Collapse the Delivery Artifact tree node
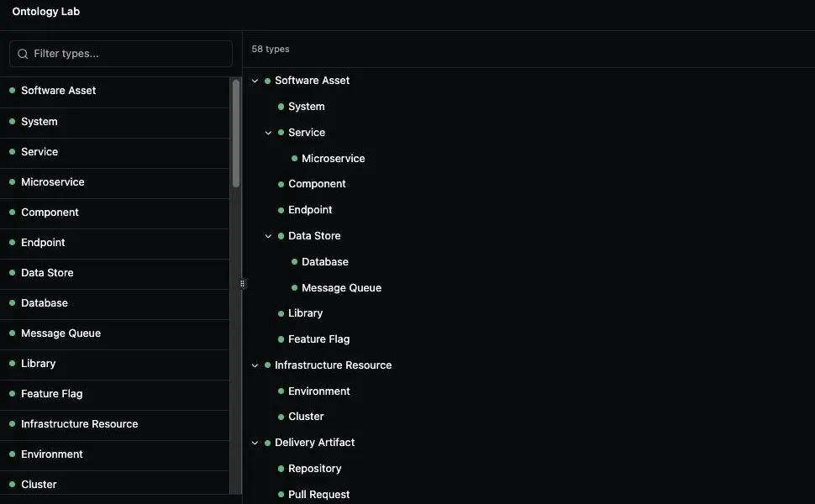Screen dimensions: 815x504 [255, 443]
